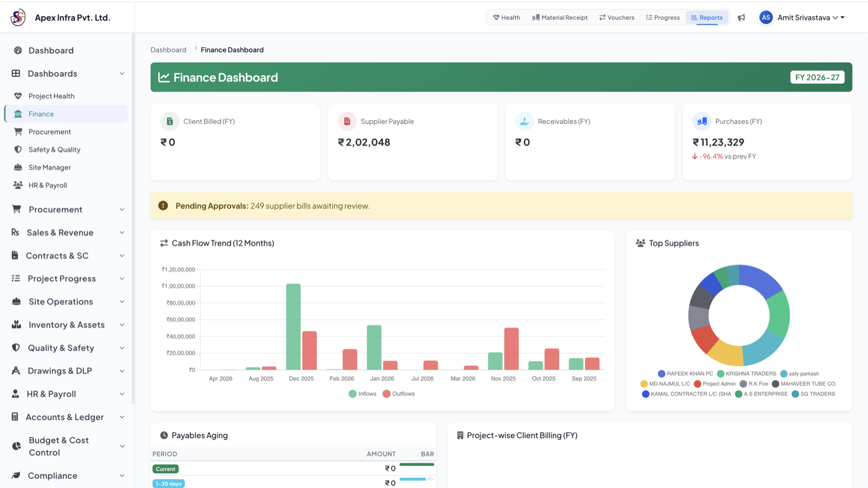Click the Current row green progress bar
Screen dimensions: 868x488
click(417, 464)
